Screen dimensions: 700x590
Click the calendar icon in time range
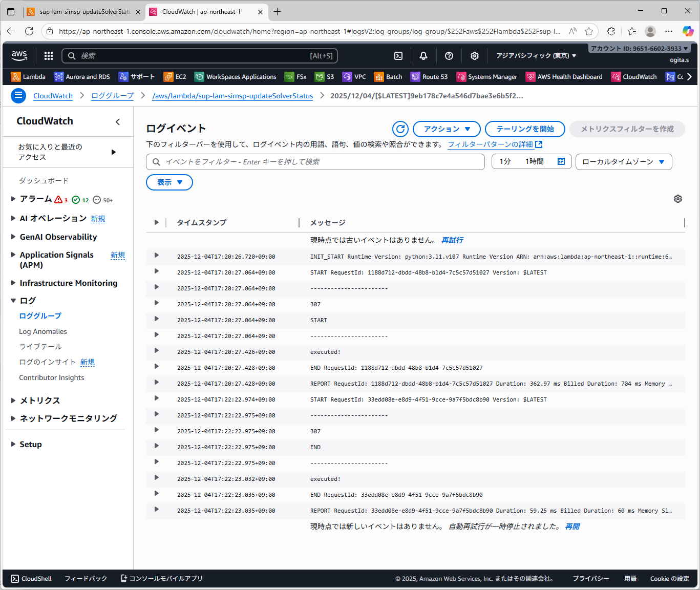coord(561,161)
